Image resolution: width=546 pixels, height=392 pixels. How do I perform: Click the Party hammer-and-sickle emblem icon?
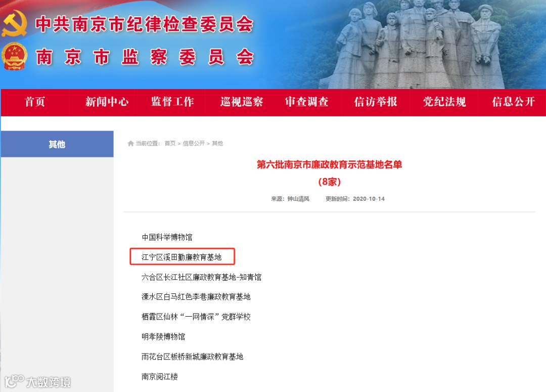point(14,23)
